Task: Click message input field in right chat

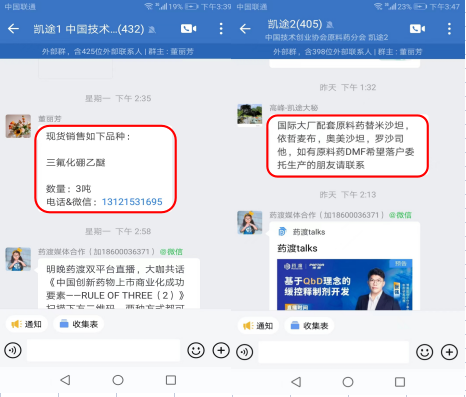Action: click(334, 352)
